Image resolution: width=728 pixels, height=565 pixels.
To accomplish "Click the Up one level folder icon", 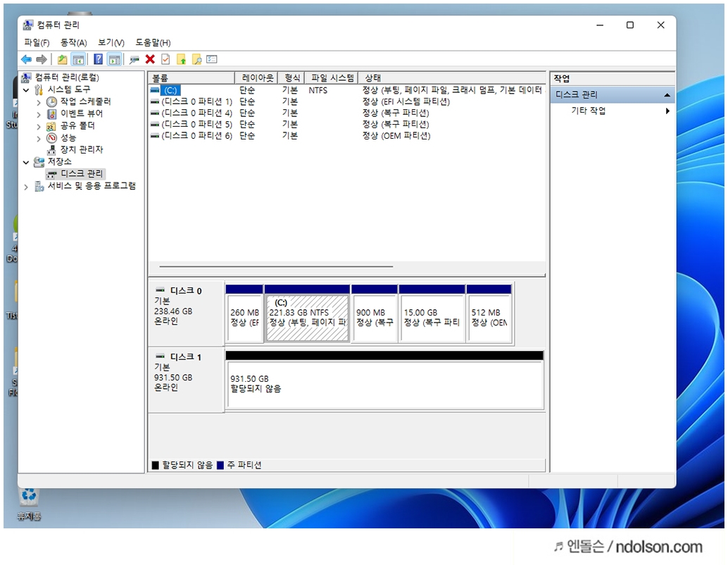I will pyautogui.click(x=62, y=59).
